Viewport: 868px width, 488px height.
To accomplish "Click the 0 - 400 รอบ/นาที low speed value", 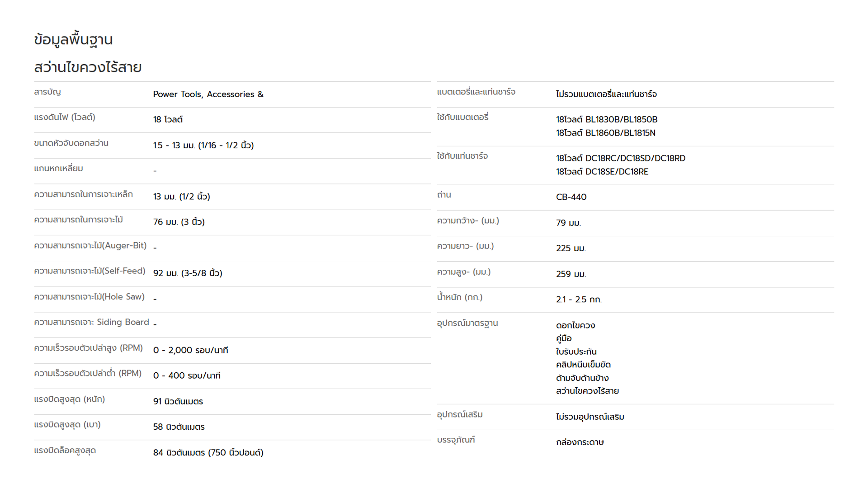I will point(187,375).
